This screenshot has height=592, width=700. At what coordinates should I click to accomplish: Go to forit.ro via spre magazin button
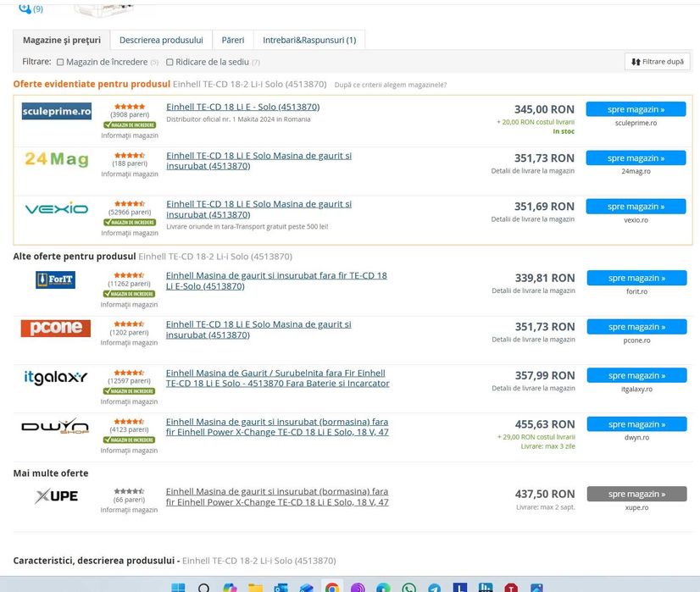pos(636,278)
